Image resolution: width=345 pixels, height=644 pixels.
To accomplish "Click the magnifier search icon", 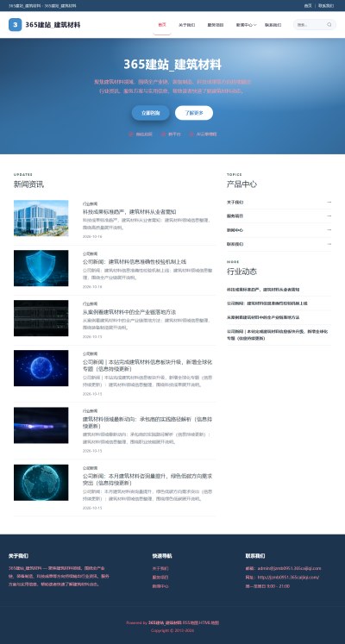I will [329, 25].
